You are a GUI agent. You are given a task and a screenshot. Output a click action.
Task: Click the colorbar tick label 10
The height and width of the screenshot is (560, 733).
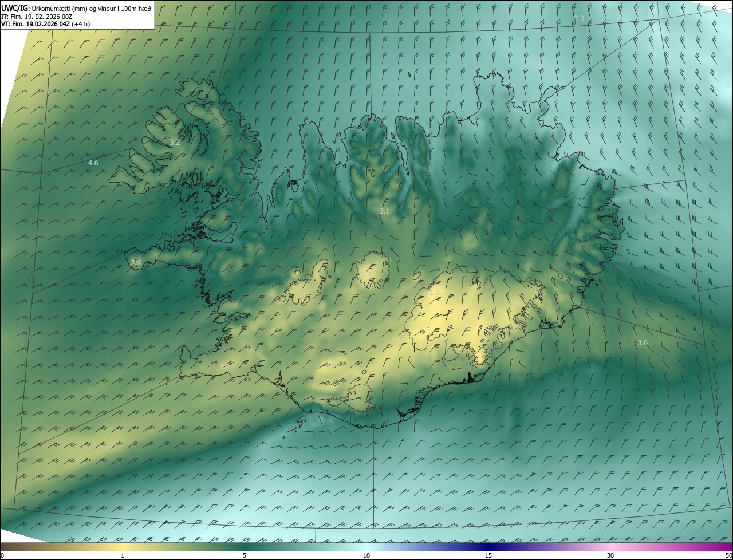coord(366,555)
